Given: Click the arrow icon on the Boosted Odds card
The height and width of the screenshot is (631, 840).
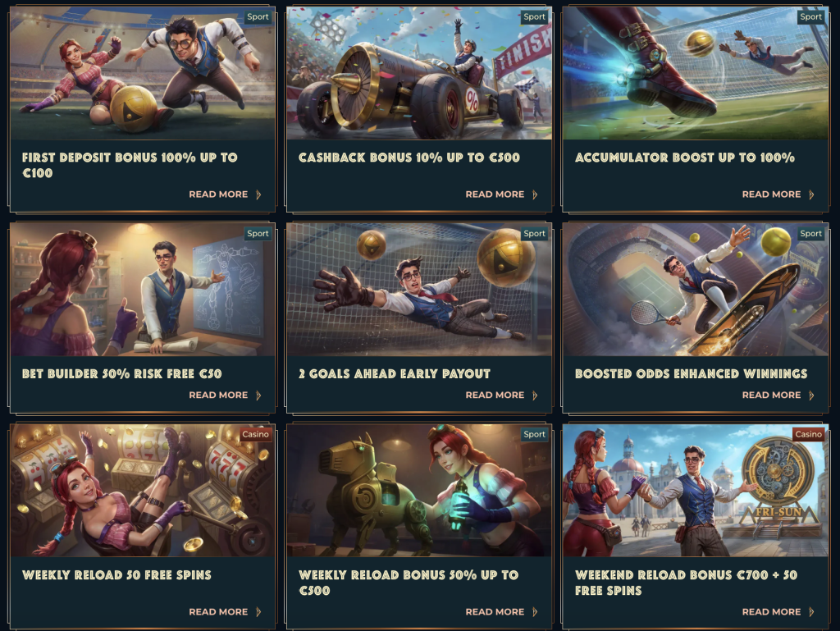Looking at the screenshot, I should click(811, 396).
